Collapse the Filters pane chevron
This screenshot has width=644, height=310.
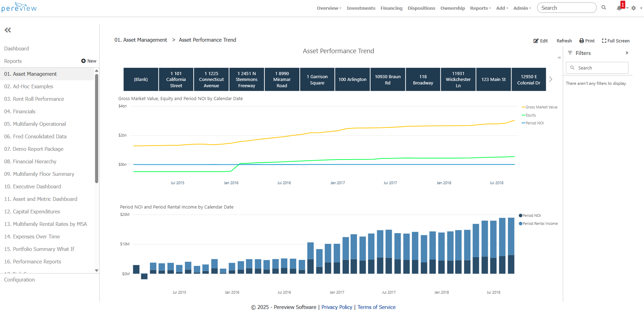pos(627,53)
